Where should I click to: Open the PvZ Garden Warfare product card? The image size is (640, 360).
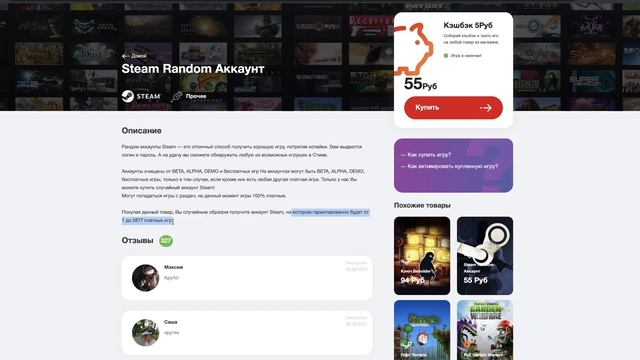(x=485, y=330)
